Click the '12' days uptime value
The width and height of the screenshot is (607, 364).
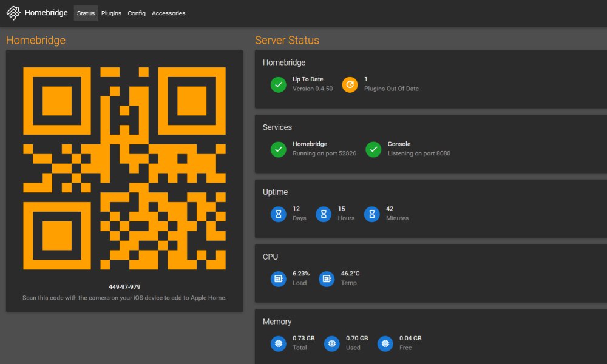296,209
